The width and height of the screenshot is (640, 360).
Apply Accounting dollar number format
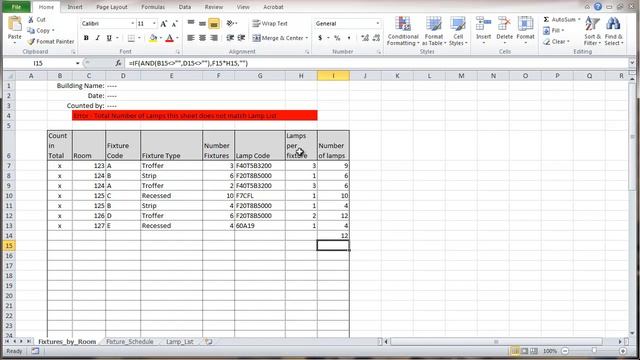coord(320,38)
